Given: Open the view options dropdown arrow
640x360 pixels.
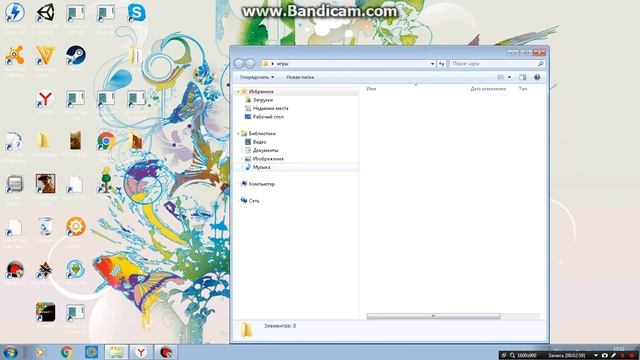Looking at the screenshot, I should (509, 77).
